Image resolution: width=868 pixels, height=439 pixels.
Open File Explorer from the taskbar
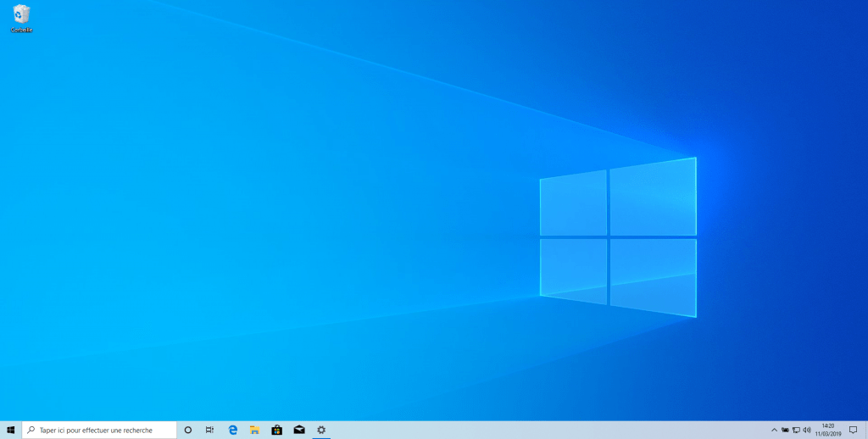click(x=254, y=431)
